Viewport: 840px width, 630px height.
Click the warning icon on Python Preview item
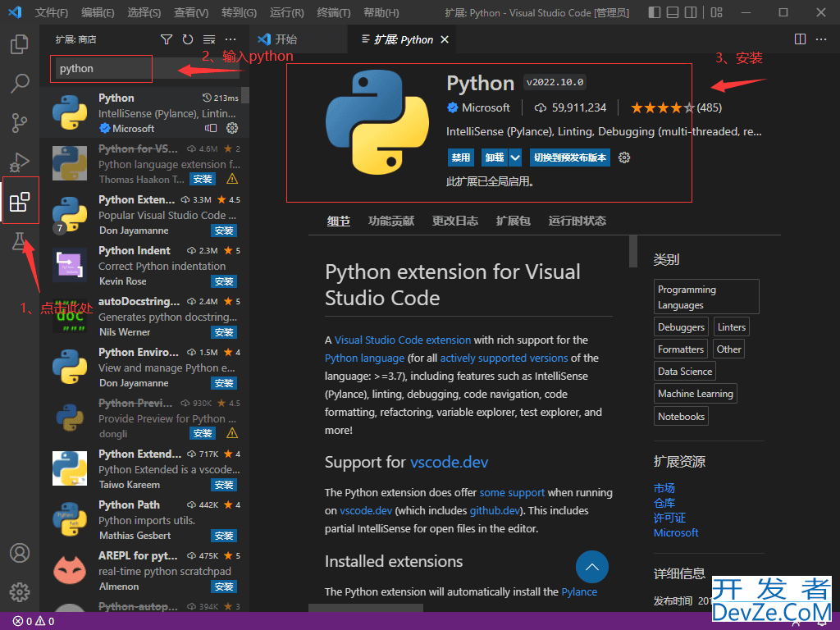click(x=232, y=433)
